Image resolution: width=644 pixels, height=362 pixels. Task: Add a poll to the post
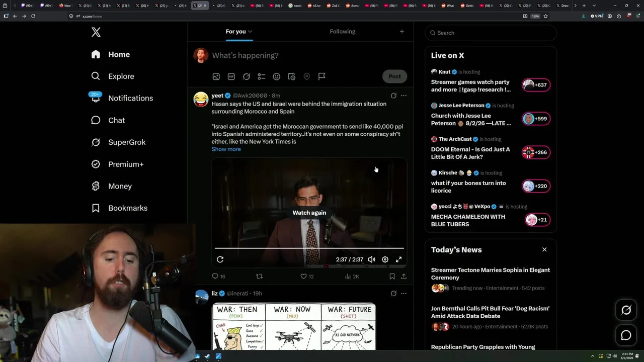[261, 76]
